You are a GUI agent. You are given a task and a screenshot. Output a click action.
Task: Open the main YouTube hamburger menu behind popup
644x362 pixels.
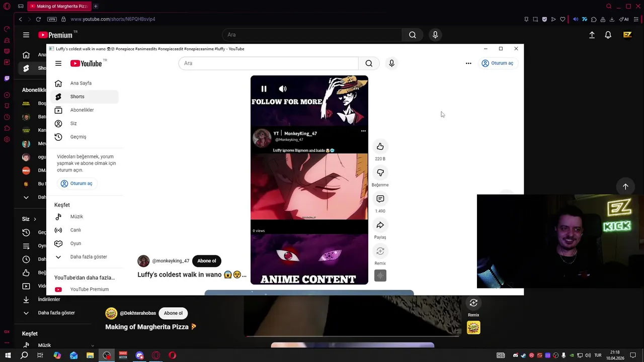(26, 35)
